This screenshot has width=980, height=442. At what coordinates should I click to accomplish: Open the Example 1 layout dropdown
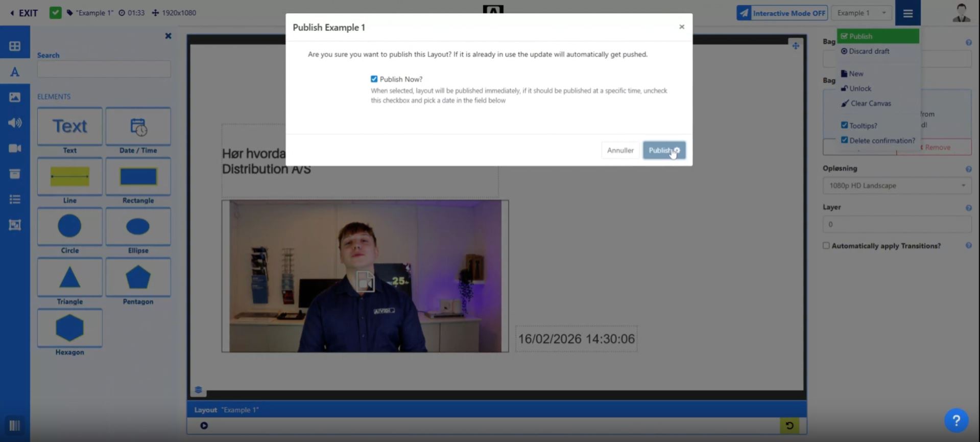tap(861, 13)
